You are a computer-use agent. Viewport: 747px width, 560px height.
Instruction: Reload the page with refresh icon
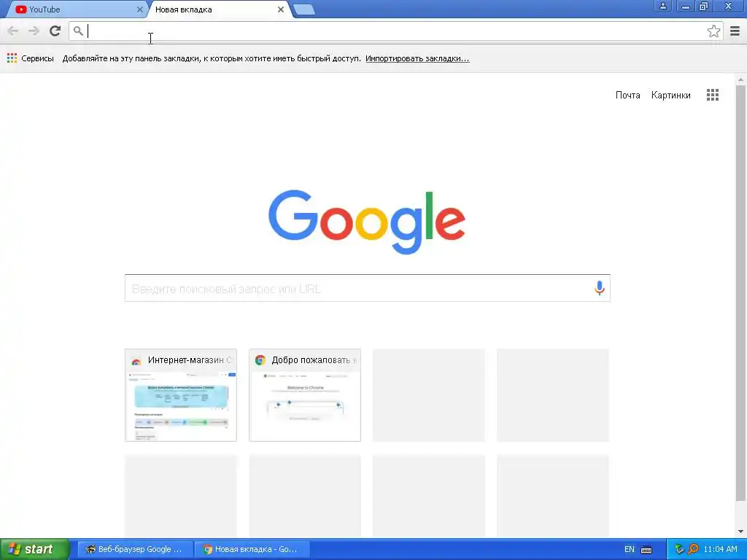click(x=55, y=31)
